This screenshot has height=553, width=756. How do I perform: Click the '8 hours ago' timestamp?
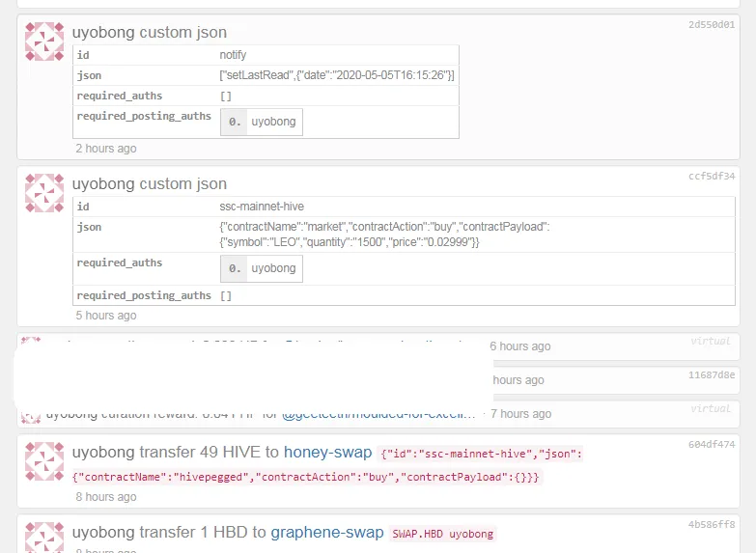click(x=106, y=497)
